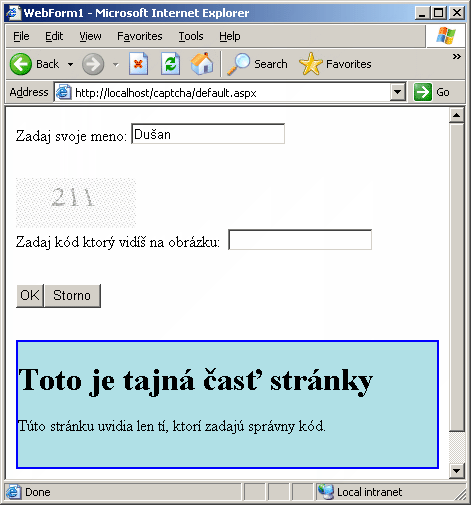The height and width of the screenshot is (505, 471).
Task: Click the scrollbar up arrow
Action: coord(456,115)
